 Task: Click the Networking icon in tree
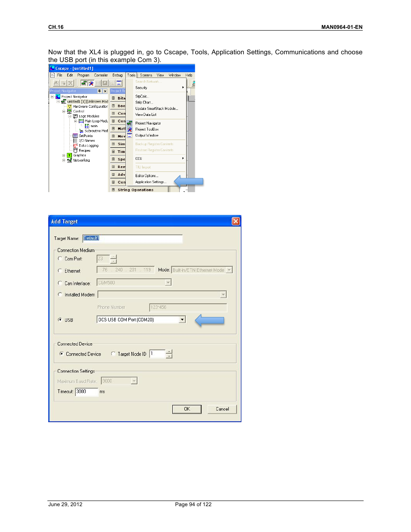tap(69, 160)
